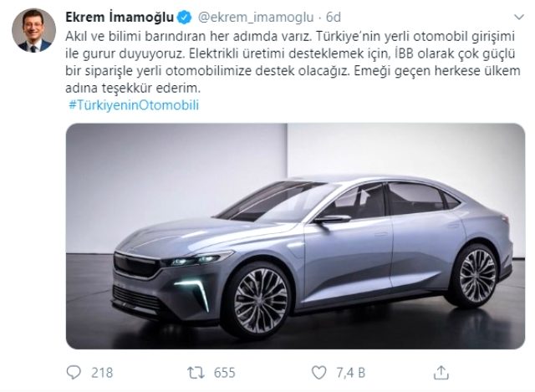The width and height of the screenshot is (535, 392).
Task: Click the car's rear wheel in photo
Action: [x=476, y=276]
